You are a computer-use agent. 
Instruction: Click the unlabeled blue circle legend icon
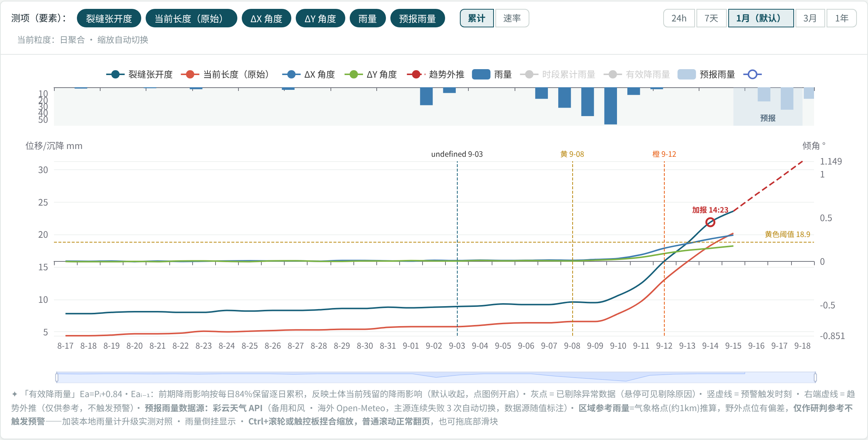(753, 74)
